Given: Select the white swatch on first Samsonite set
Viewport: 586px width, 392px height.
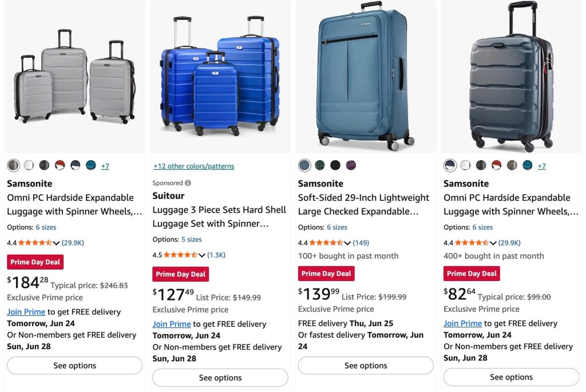Looking at the screenshot, I should point(29,165).
